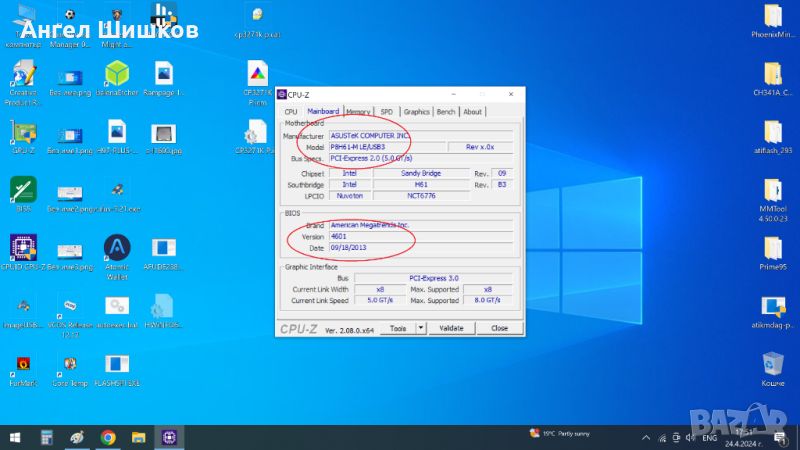This screenshot has width=800, height=450.
Task: Open the CPUID CPU-Z desktop shortcut
Action: [23, 250]
